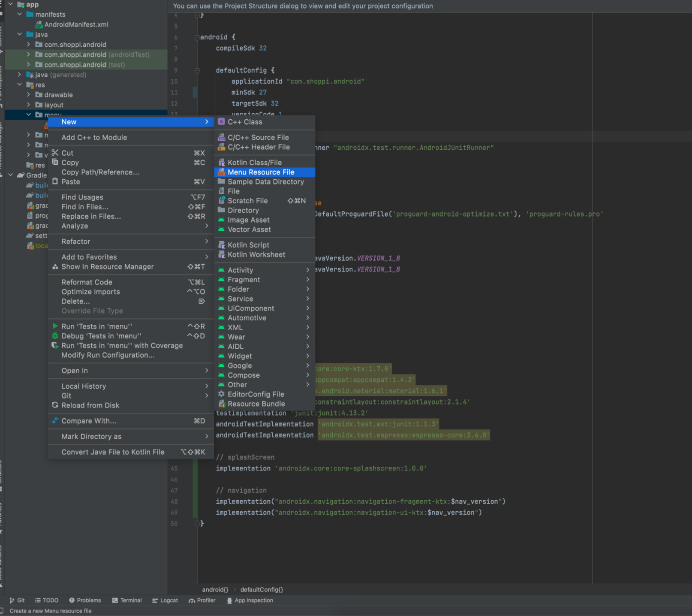Click the Project Structure notification banner
The image size is (692, 616).
[430, 6]
